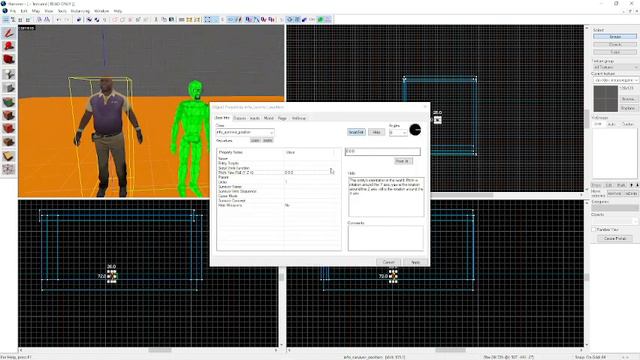Open the Map menu

(x=36, y=11)
